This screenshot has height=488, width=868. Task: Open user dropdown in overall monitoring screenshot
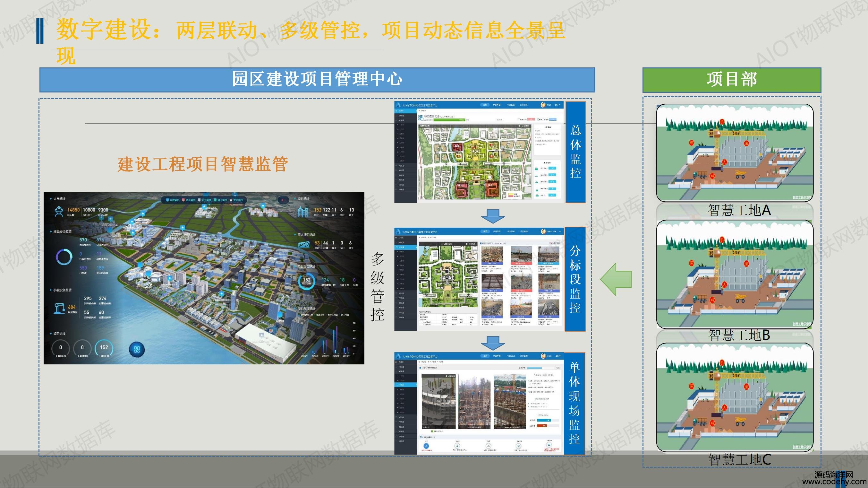tap(560, 105)
